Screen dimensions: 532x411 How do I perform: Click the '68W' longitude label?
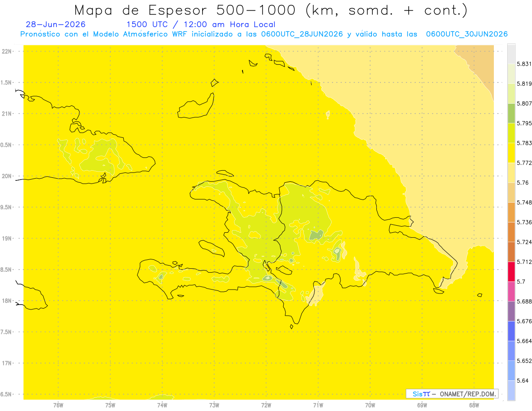tap(474, 405)
